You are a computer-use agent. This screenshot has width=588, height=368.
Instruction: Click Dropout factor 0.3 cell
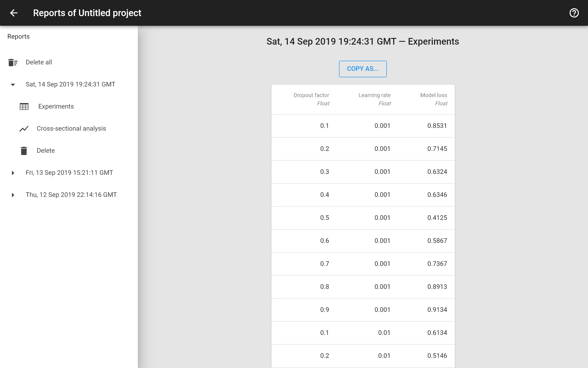pos(324,172)
